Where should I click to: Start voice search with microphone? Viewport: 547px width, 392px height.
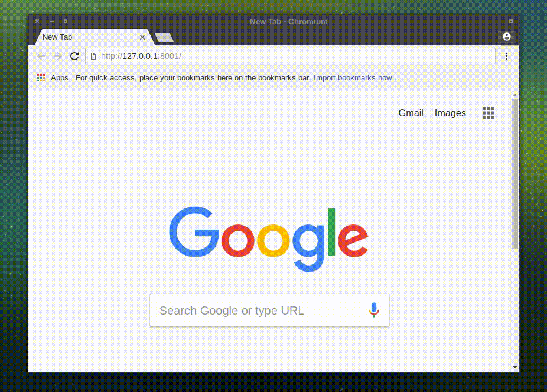(373, 310)
